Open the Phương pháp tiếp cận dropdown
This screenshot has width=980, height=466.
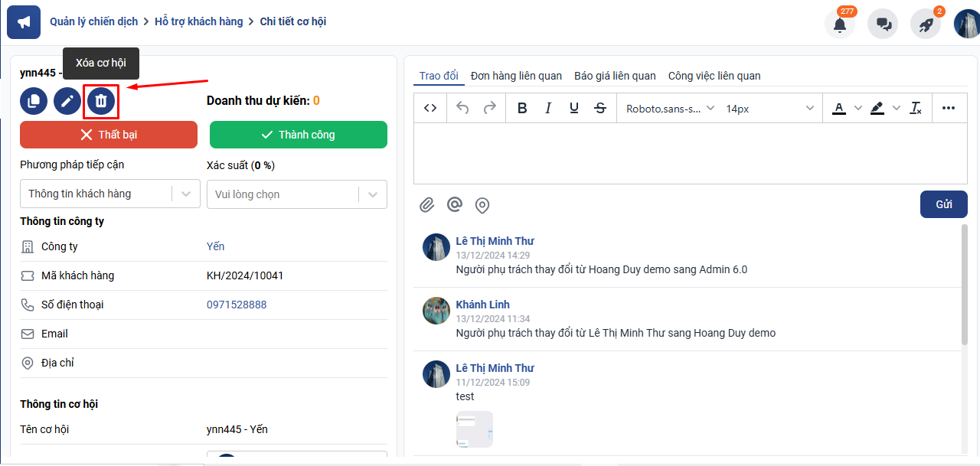click(x=109, y=194)
